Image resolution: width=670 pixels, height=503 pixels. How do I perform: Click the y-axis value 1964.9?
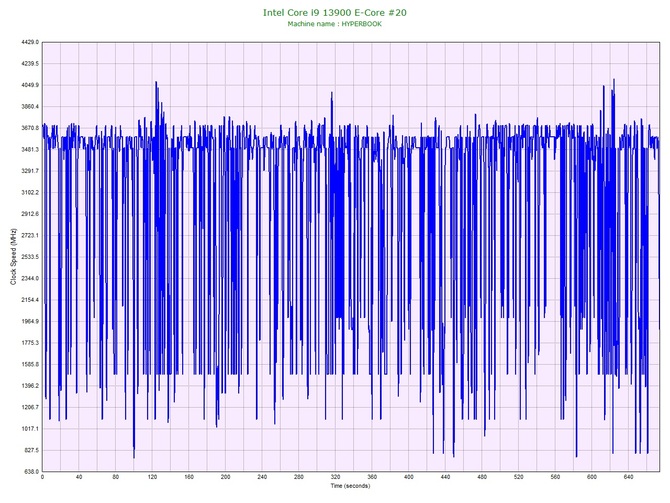(x=30, y=321)
